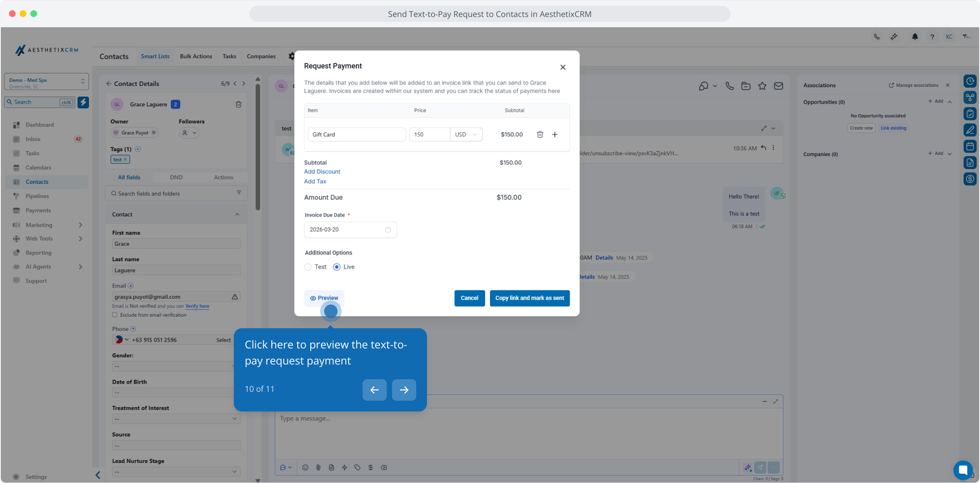Viewport: 980px width, 483px height.
Task: Click the Add Discount link
Action: tap(322, 172)
